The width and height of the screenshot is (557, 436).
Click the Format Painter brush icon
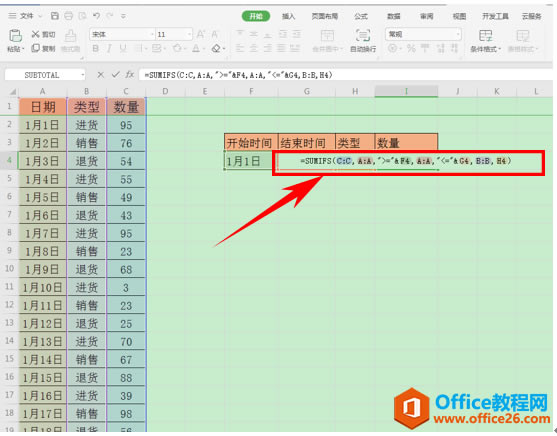click(x=70, y=36)
